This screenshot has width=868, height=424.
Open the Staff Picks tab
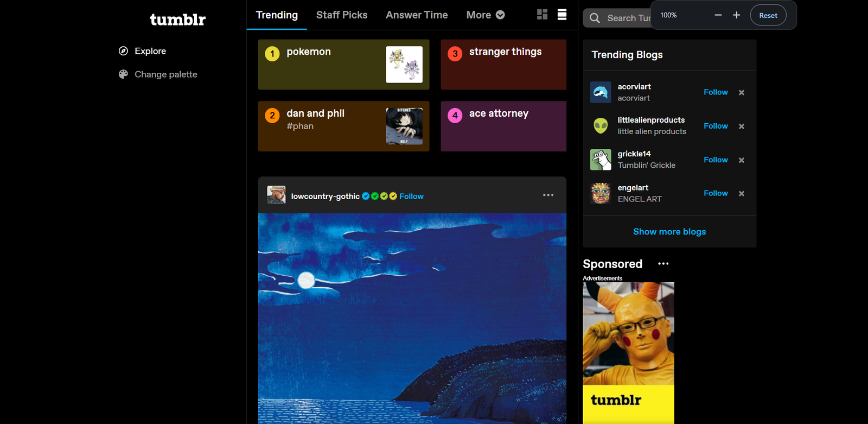point(342,15)
